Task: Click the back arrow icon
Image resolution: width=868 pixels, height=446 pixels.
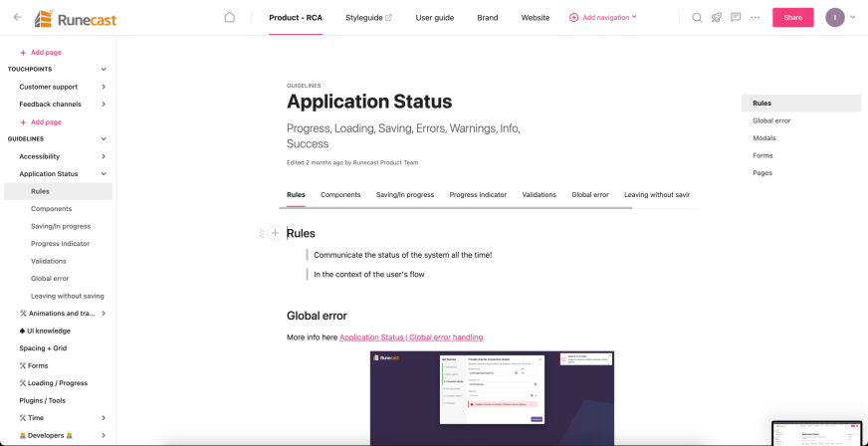Action: tap(17, 17)
